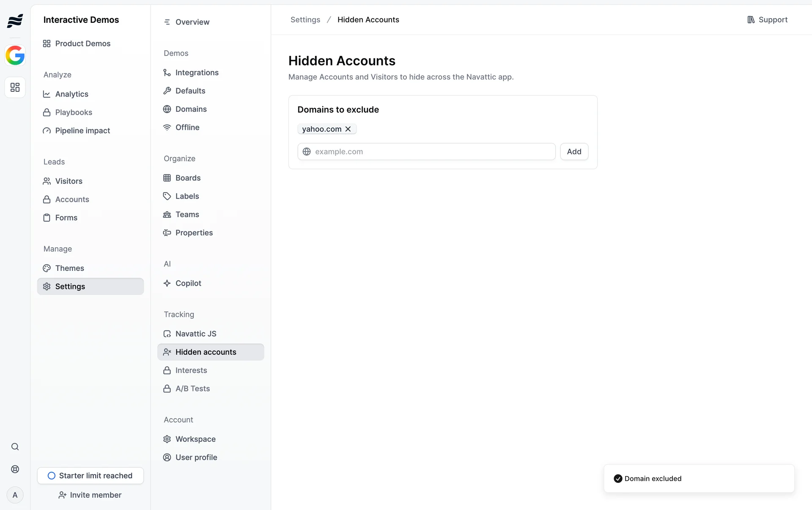Viewport: 812px width, 510px height.
Task: Open the user avatar A
Action: click(x=15, y=495)
